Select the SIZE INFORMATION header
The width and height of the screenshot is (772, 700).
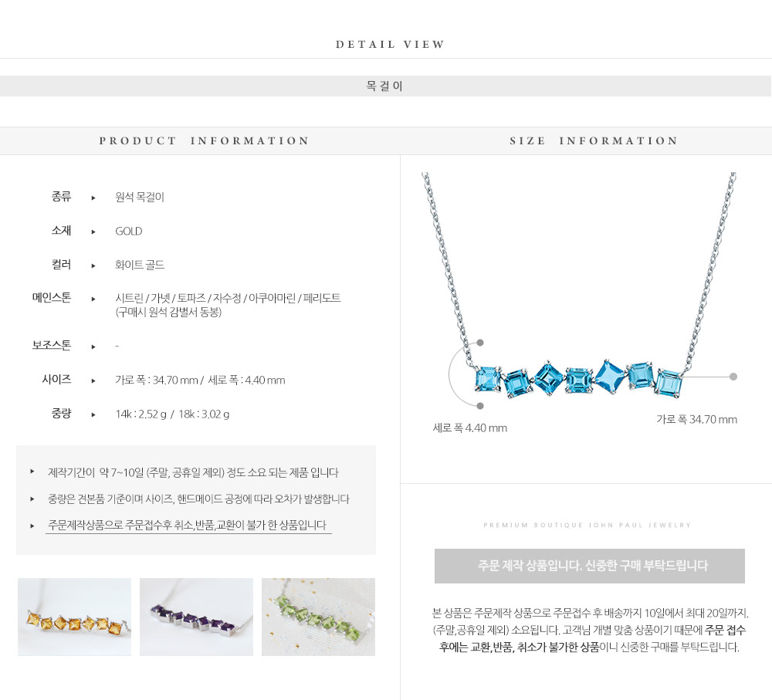point(594,140)
